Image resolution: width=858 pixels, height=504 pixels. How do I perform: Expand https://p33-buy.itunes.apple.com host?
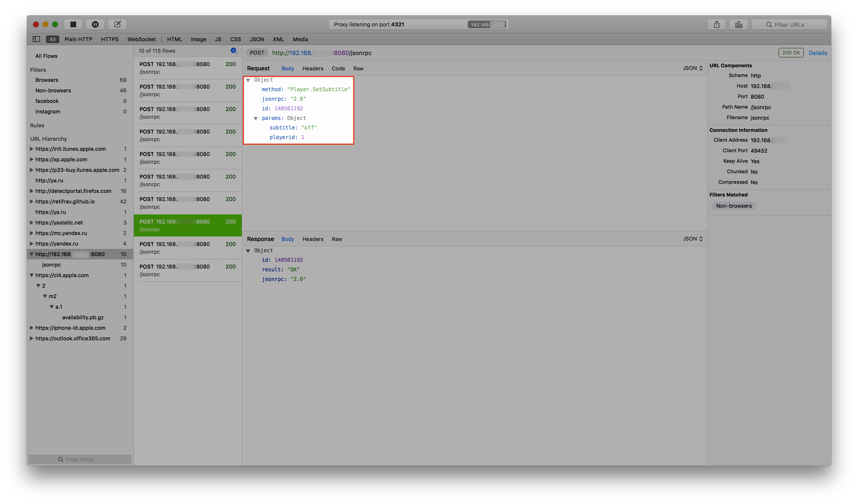coord(32,170)
